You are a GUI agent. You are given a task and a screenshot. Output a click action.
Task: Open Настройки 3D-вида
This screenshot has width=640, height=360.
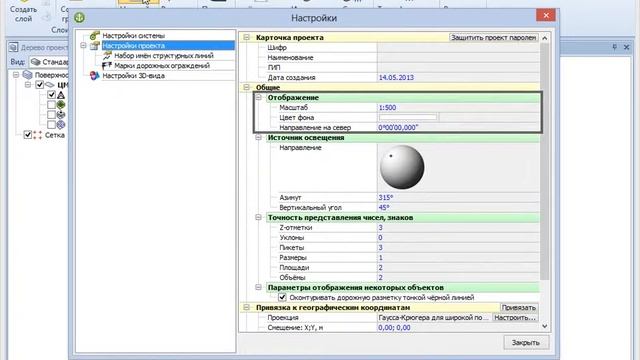coord(133,76)
